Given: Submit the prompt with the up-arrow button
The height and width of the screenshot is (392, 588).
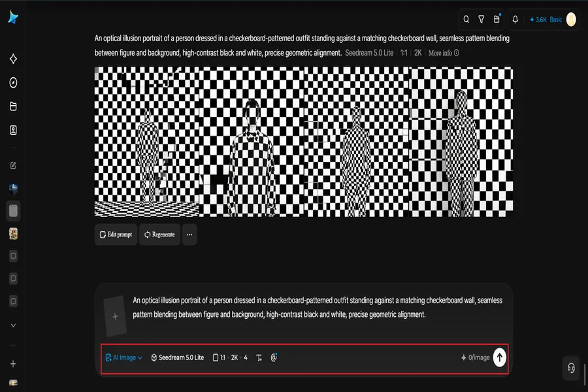Looking at the screenshot, I should 500,357.
